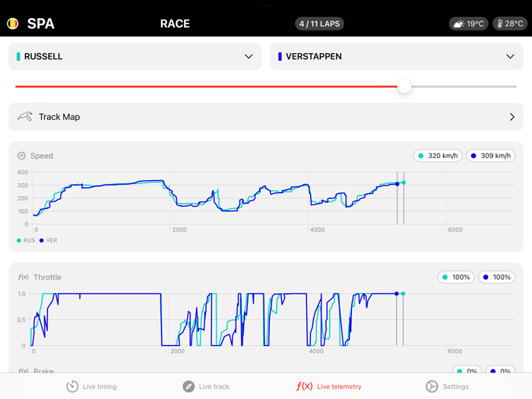
Task: Expand the VERSTAPPEN driver dropdown chevron
Action: pyautogui.click(x=510, y=56)
